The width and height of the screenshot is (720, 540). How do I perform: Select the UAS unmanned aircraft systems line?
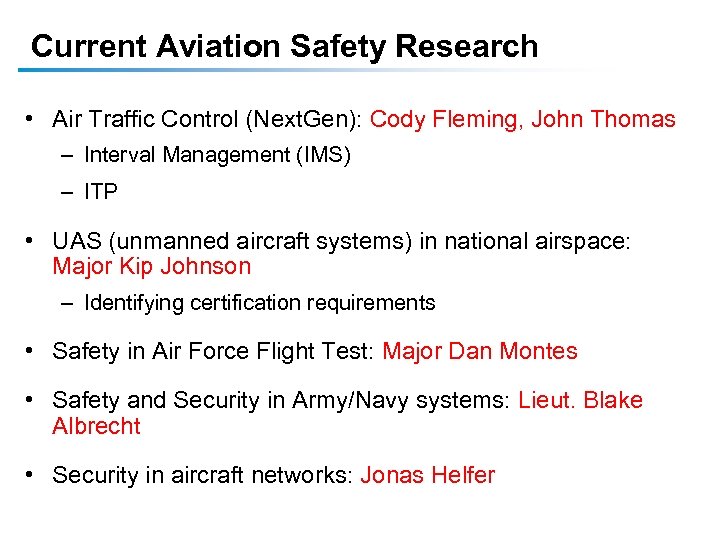click(342, 241)
